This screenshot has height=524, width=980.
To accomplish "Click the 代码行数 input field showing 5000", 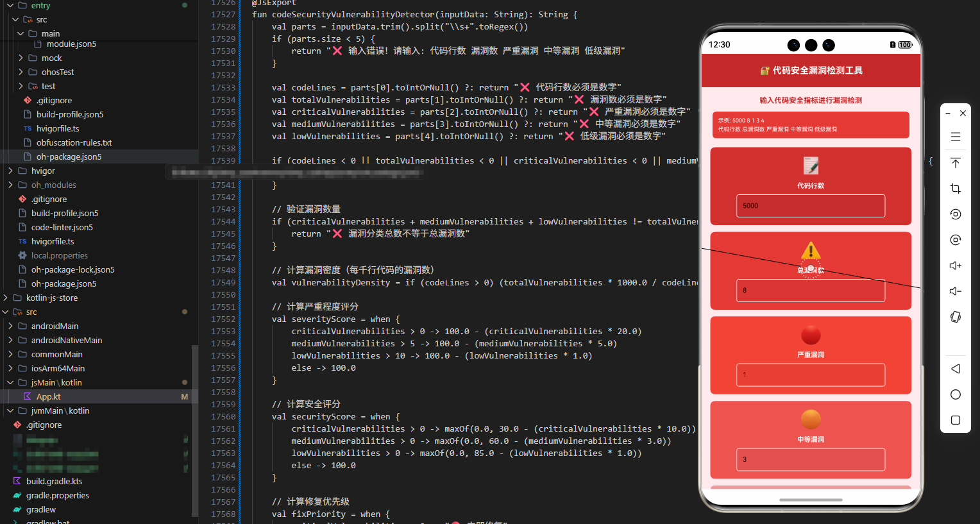I will coord(811,206).
